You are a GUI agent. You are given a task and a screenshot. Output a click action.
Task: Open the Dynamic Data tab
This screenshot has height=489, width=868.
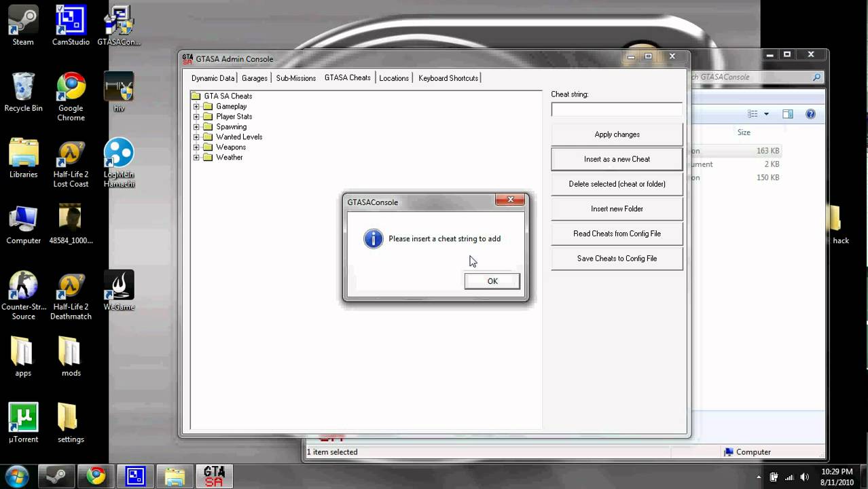point(213,78)
